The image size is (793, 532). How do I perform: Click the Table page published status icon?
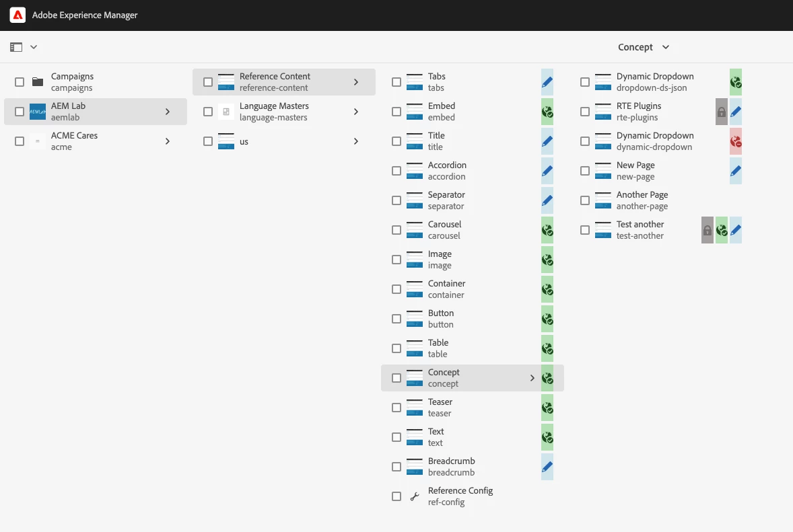547,348
